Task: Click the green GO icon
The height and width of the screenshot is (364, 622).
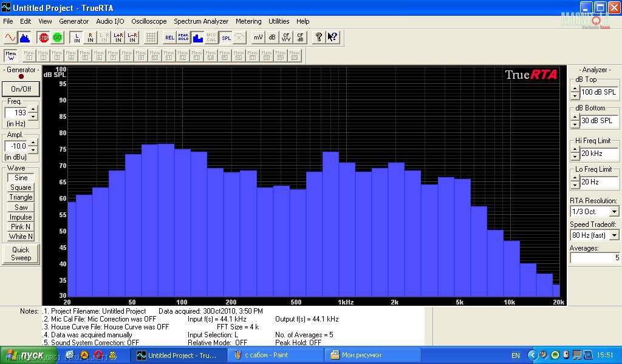Action: tap(58, 38)
